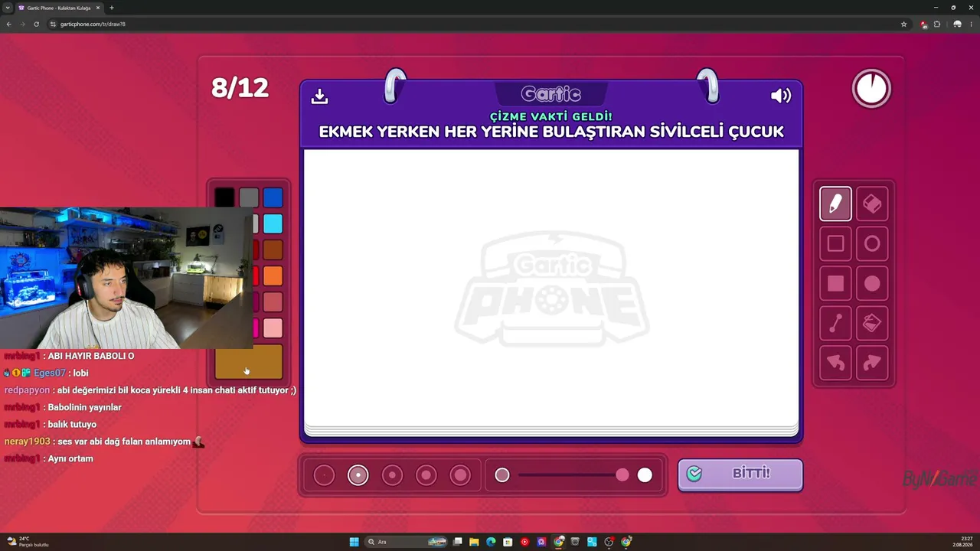Open File Explorer from the taskbar

(x=474, y=542)
